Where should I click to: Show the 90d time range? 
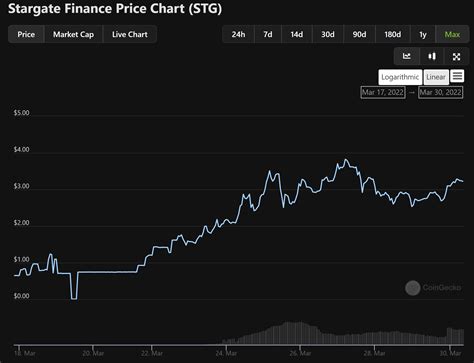click(359, 34)
